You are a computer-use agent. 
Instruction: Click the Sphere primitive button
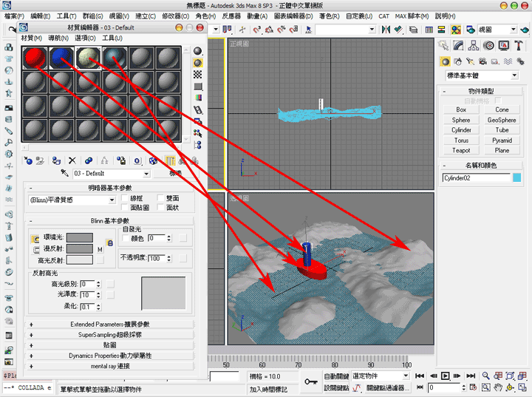(x=461, y=120)
